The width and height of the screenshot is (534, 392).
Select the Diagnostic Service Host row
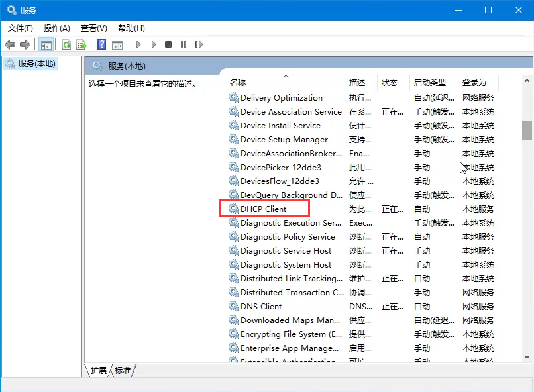click(x=362, y=251)
